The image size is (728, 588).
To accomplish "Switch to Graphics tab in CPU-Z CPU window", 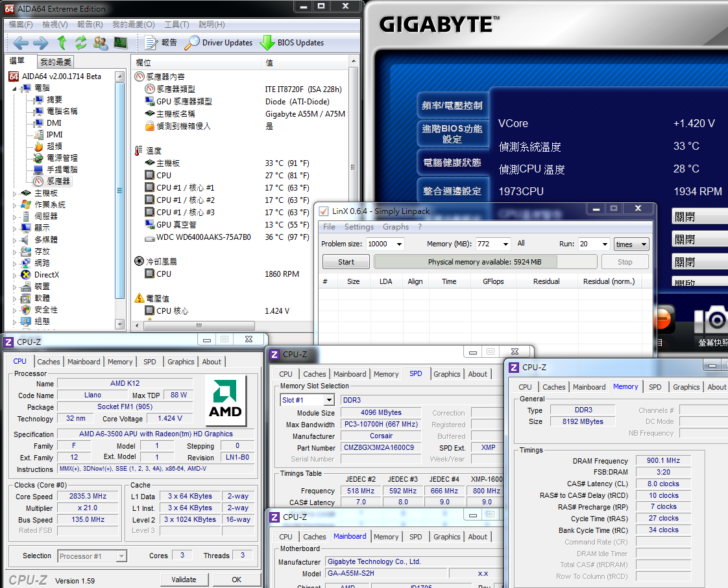I will [180, 362].
